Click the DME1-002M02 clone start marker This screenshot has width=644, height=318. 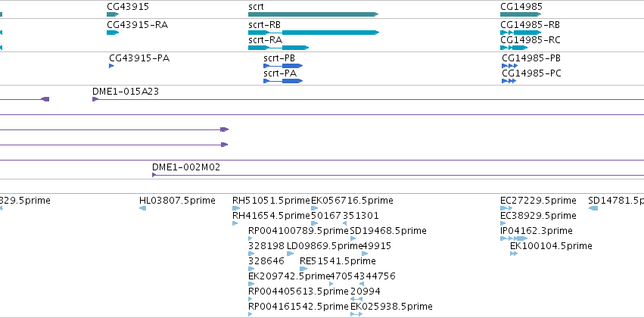154,175
